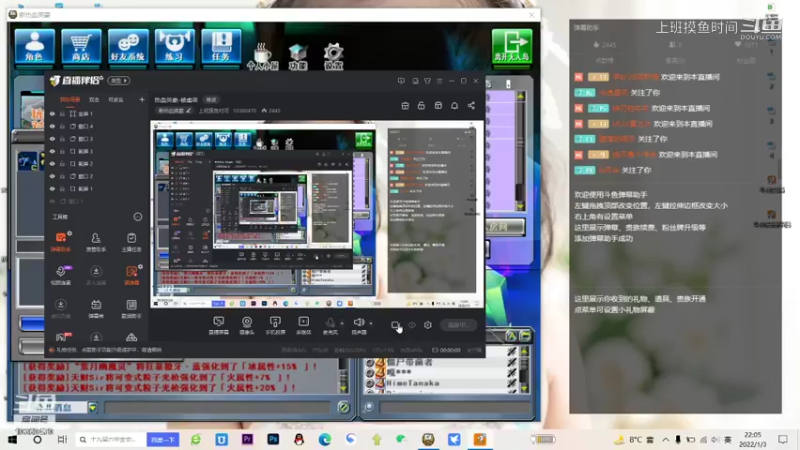The height and width of the screenshot is (450, 800).
Task: Lock the 全屏1 source
Action: point(62,114)
